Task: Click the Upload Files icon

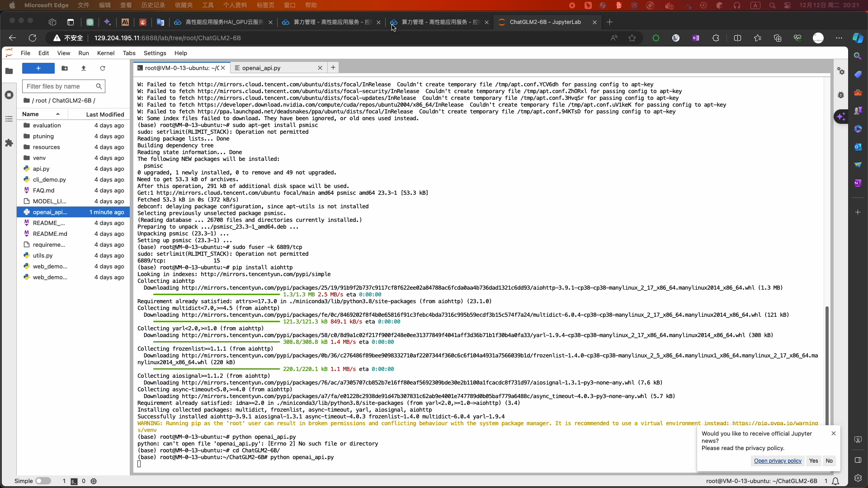Action: pyautogui.click(x=84, y=68)
